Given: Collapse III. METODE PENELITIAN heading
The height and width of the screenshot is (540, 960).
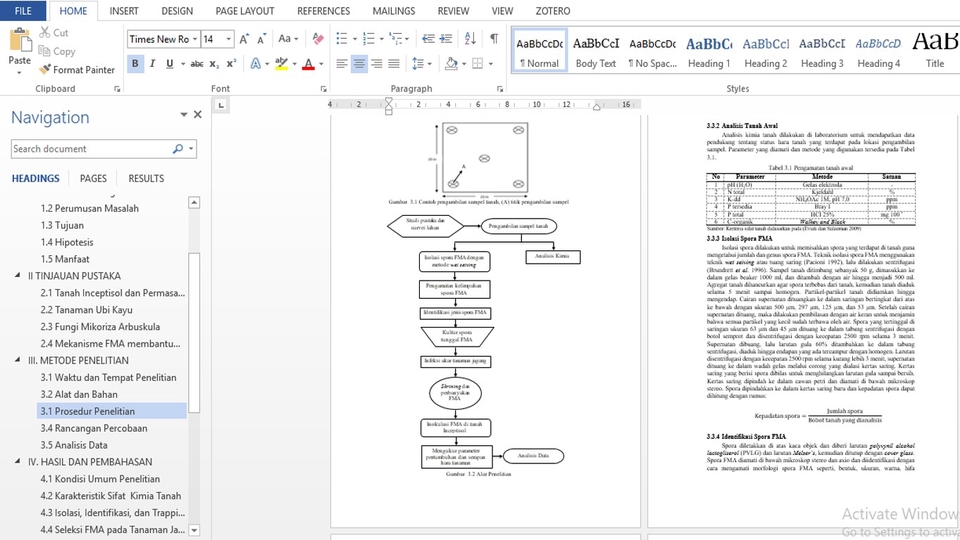Looking at the screenshot, I should click(x=17, y=360).
